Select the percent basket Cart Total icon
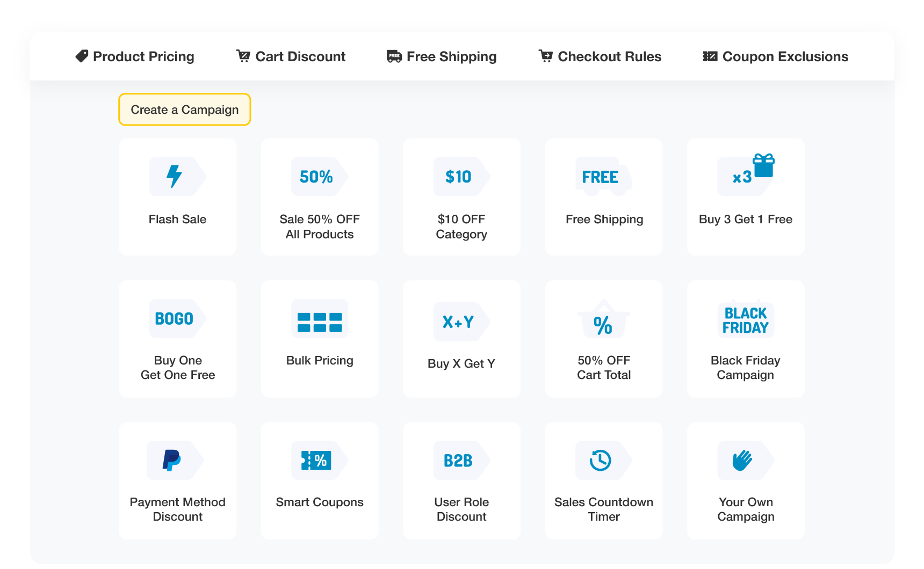This screenshot has width=924, height=569. 603,318
